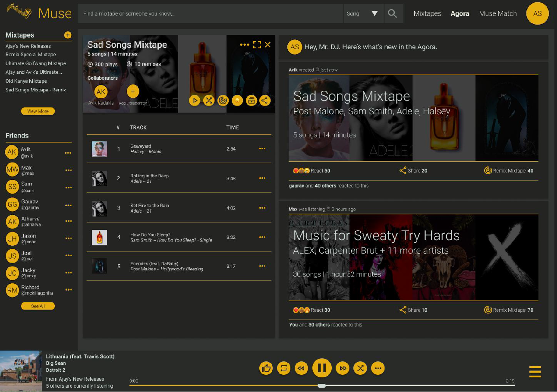Click Lithuania album art in player
557x392 pixels.
coord(21,371)
